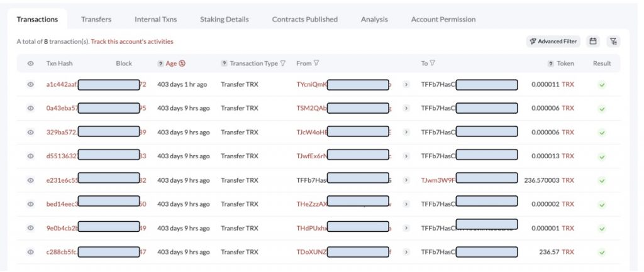Open the Advanced Filter button
644x272 pixels.
pos(553,41)
